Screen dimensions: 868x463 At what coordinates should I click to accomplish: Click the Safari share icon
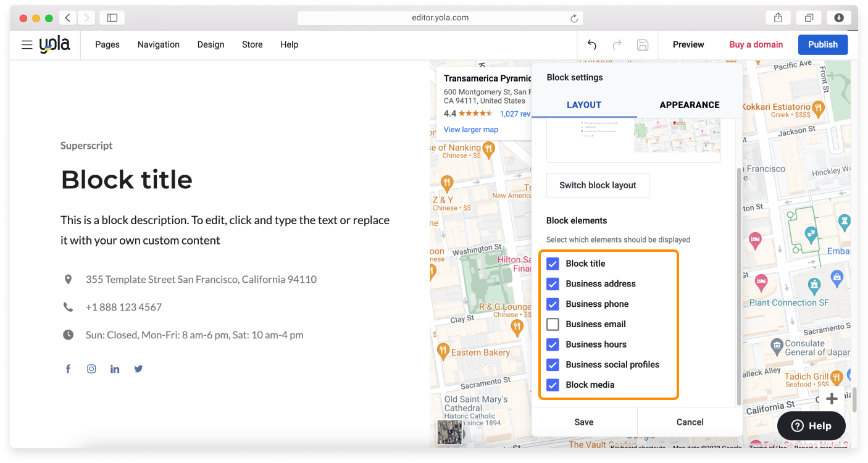click(778, 18)
